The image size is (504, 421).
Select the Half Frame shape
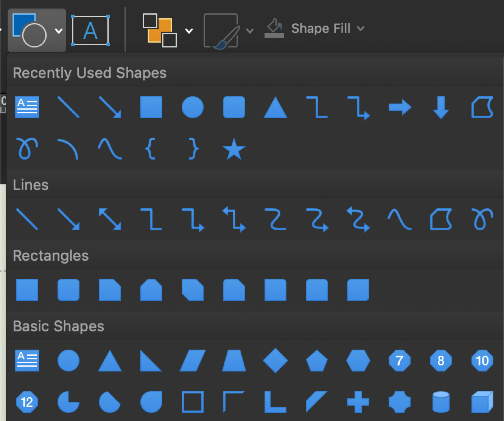point(234,402)
